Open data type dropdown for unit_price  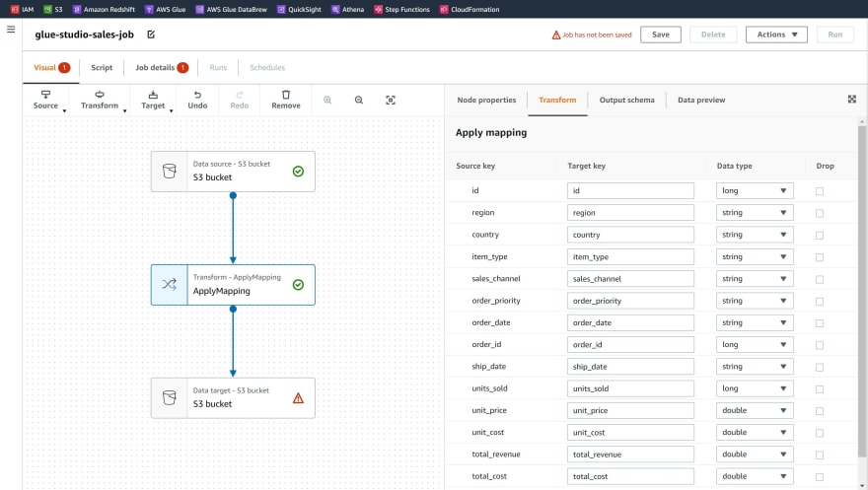[755, 410]
